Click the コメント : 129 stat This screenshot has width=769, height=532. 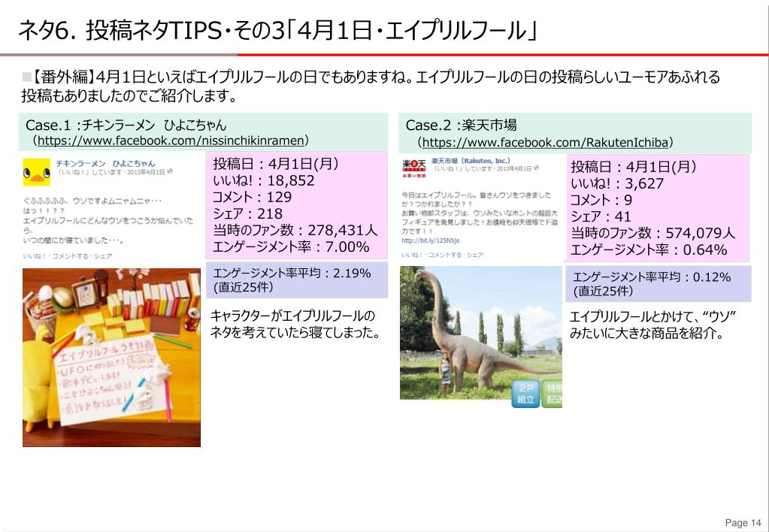252,197
